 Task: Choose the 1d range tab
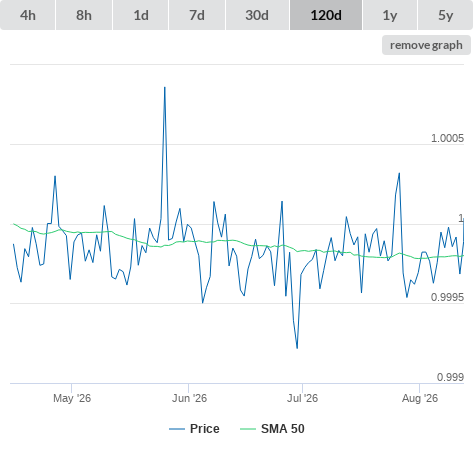click(141, 15)
